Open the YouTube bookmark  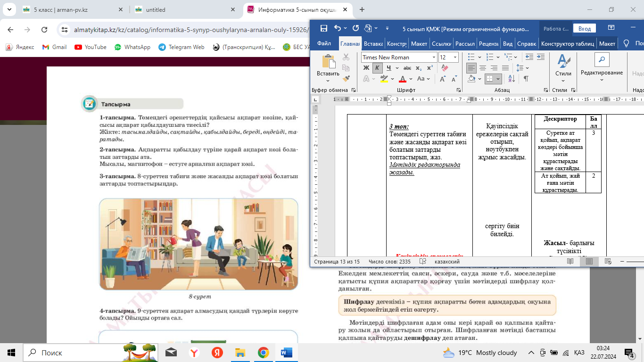tap(91, 47)
